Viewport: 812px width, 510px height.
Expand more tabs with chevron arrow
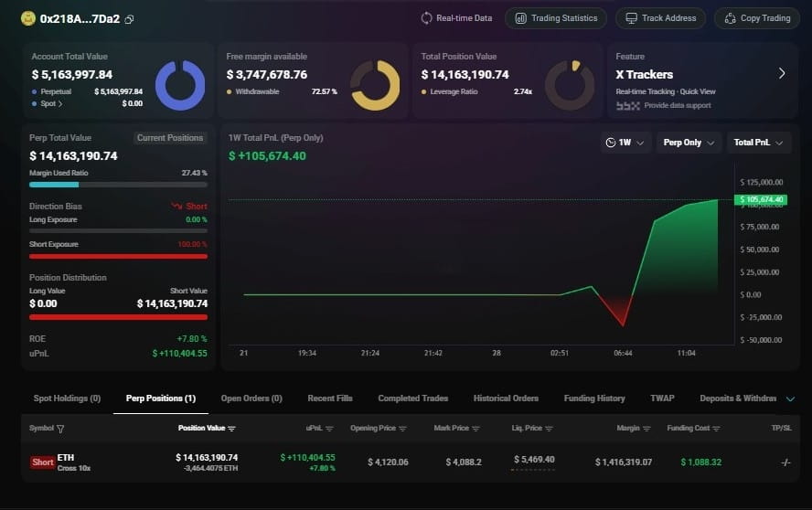click(x=790, y=398)
